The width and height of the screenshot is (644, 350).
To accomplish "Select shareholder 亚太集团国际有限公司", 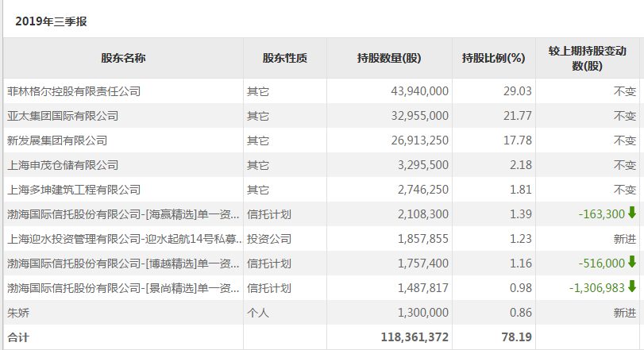I will point(63,116).
